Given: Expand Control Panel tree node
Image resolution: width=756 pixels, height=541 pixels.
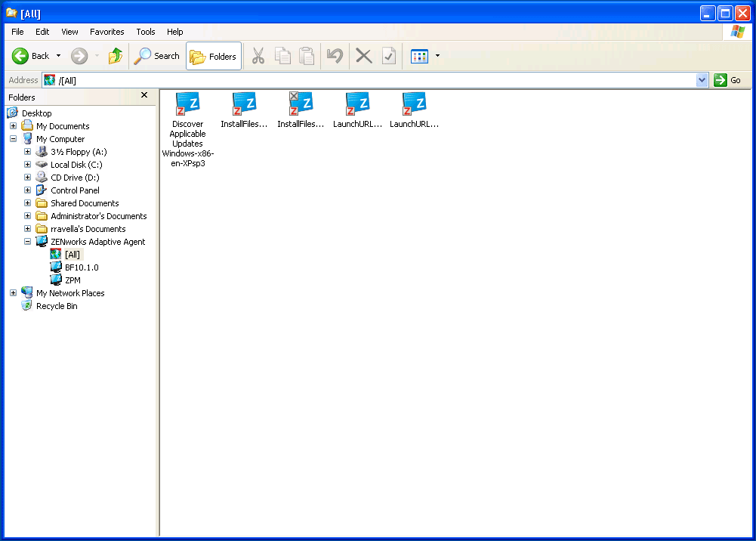Looking at the screenshot, I should coord(27,190).
